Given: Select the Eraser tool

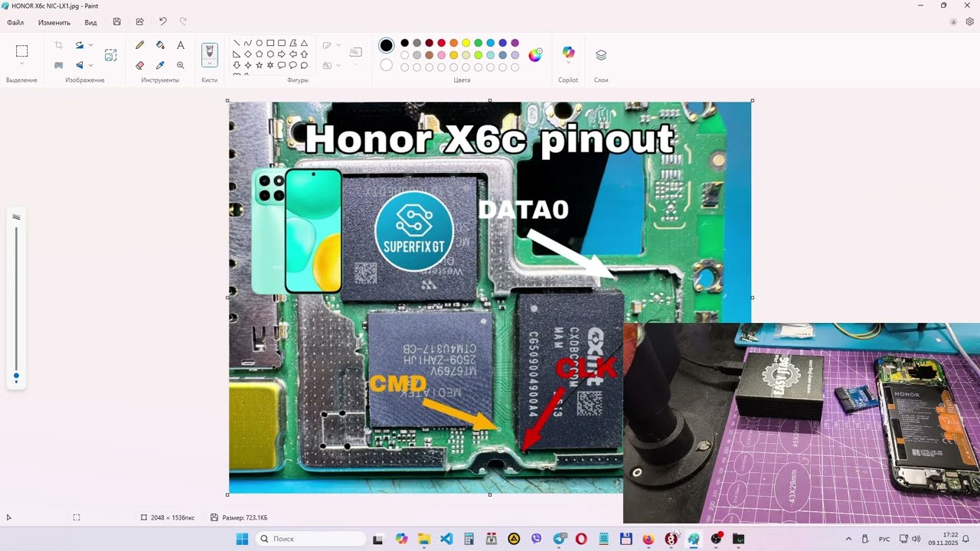Looking at the screenshot, I should [140, 65].
